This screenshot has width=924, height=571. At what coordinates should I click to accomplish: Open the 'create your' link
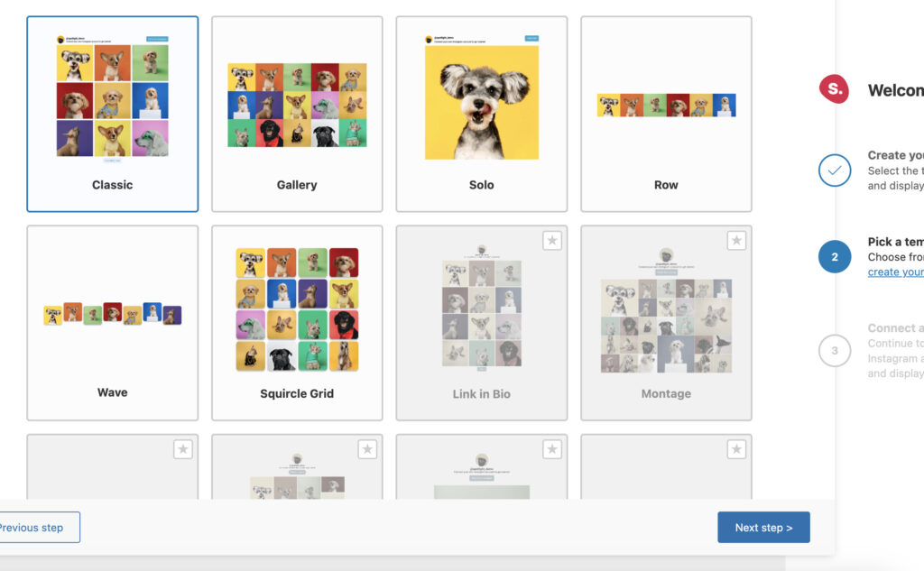pyautogui.click(x=895, y=272)
